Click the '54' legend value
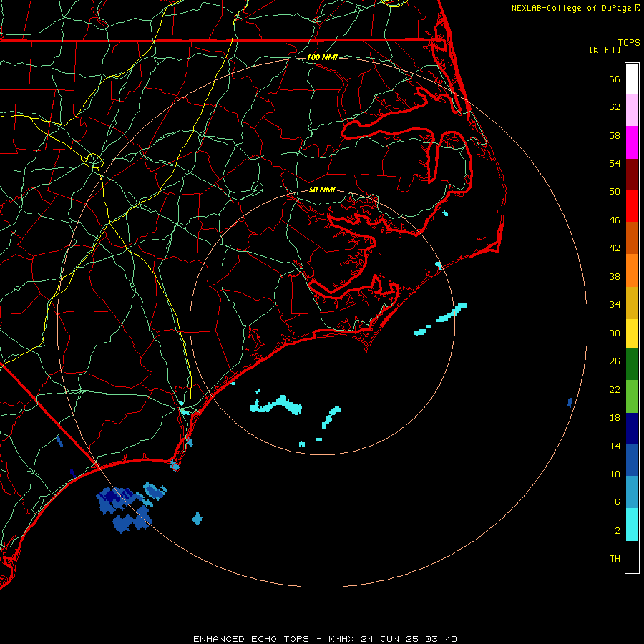This screenshot has height=644, width=644. pos(615,163)
